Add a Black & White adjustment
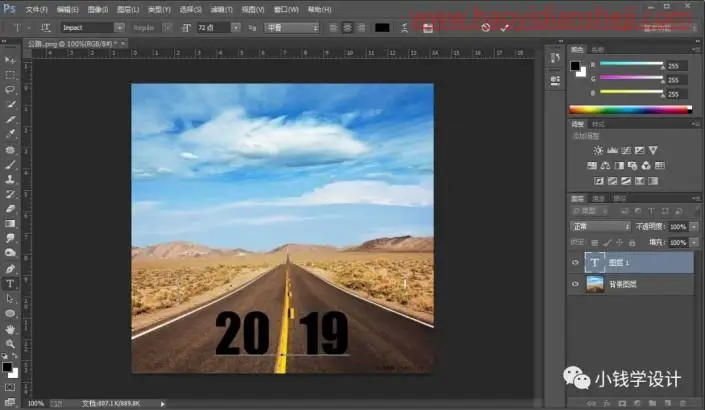The width and height of the screenshot is (705, 410). coord(619,165)
